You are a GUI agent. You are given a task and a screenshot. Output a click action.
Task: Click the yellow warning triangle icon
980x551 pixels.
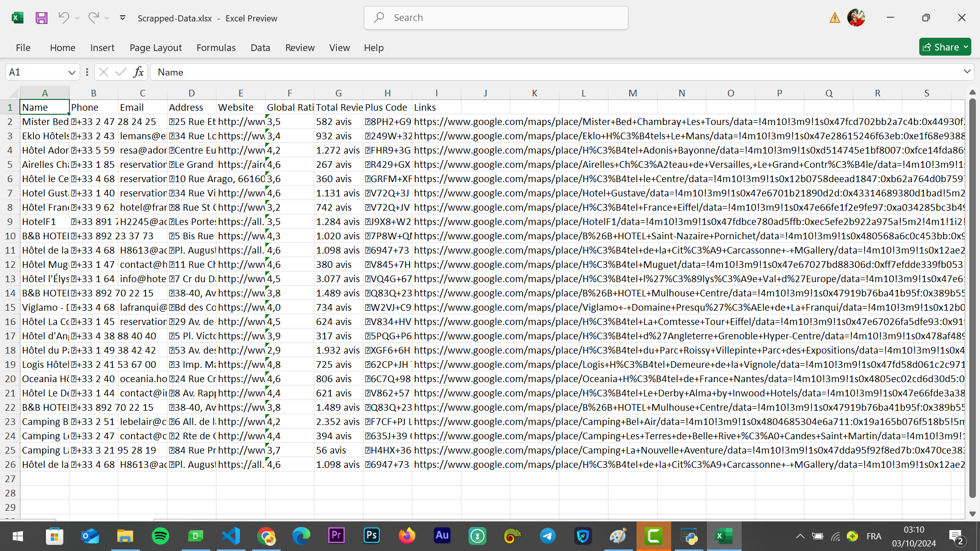pos(835,18)
